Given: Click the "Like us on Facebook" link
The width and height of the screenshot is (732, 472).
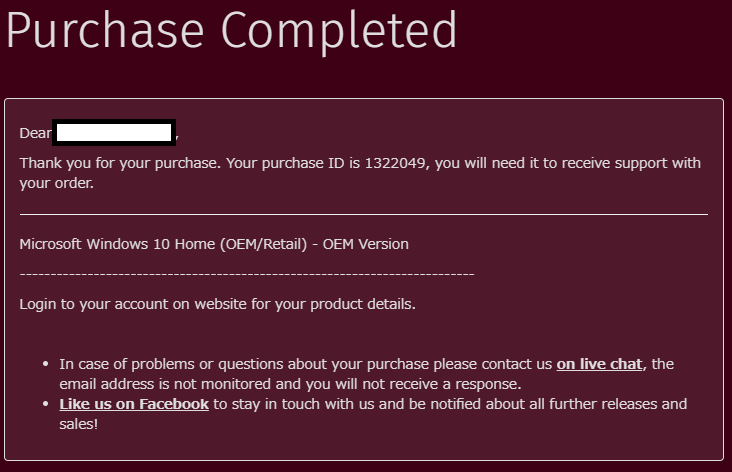Looking at the screenshot, I should [x=134, y=404].
